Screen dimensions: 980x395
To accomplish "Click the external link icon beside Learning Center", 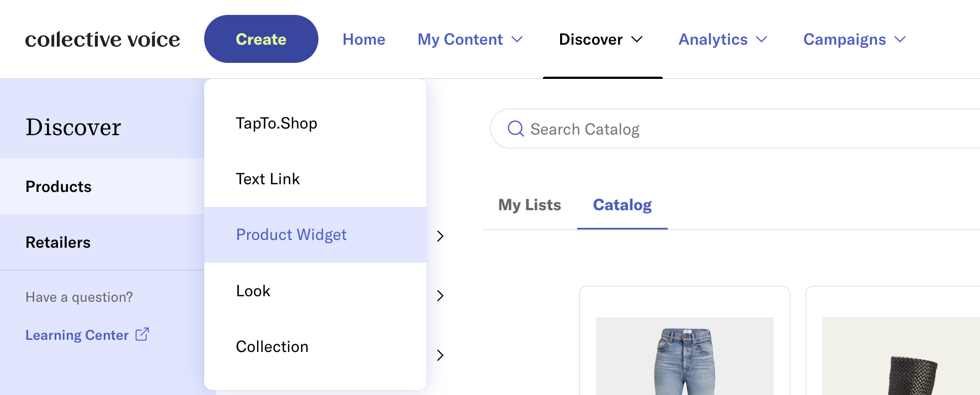I will (x=142, y=334).
